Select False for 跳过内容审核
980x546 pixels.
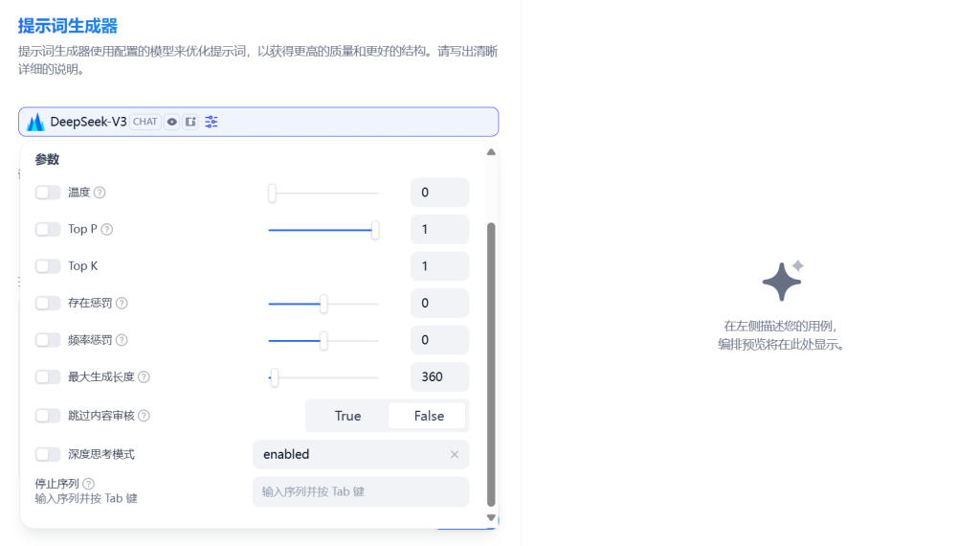coord(429,416)
